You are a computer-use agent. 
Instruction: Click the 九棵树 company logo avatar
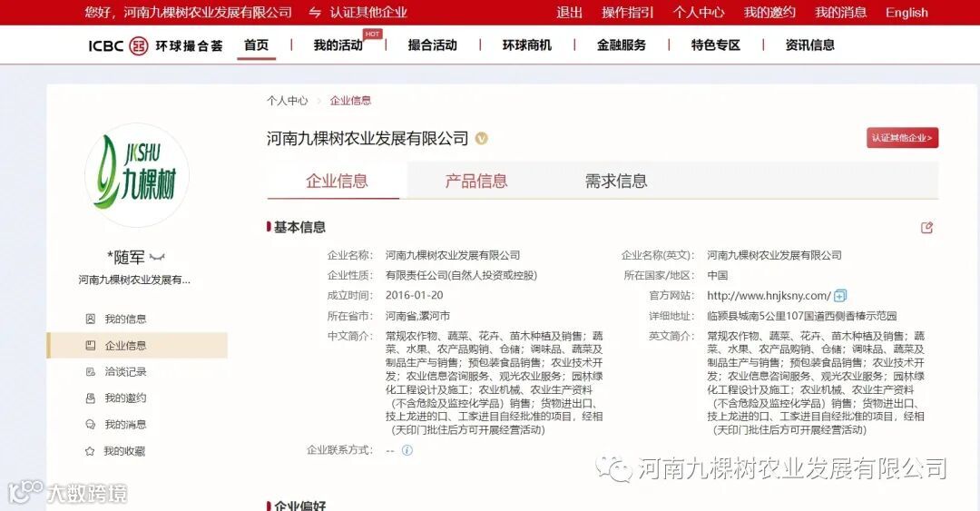coord(137,175)
